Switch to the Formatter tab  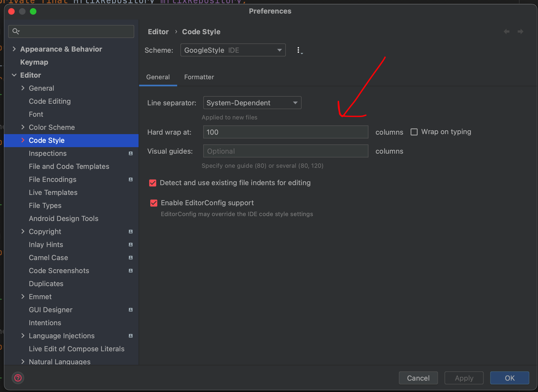point(199,77)
